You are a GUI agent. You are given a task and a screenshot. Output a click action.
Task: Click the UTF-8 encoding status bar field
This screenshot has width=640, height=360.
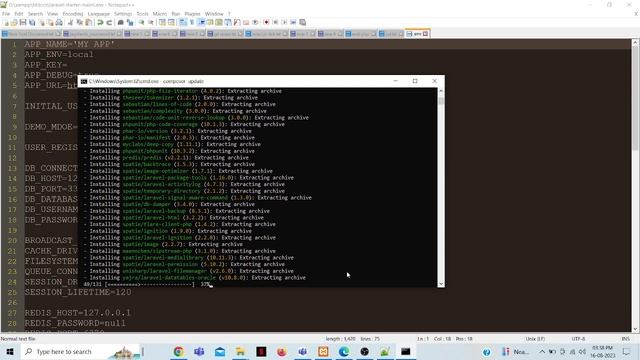(x=578, y=339)
